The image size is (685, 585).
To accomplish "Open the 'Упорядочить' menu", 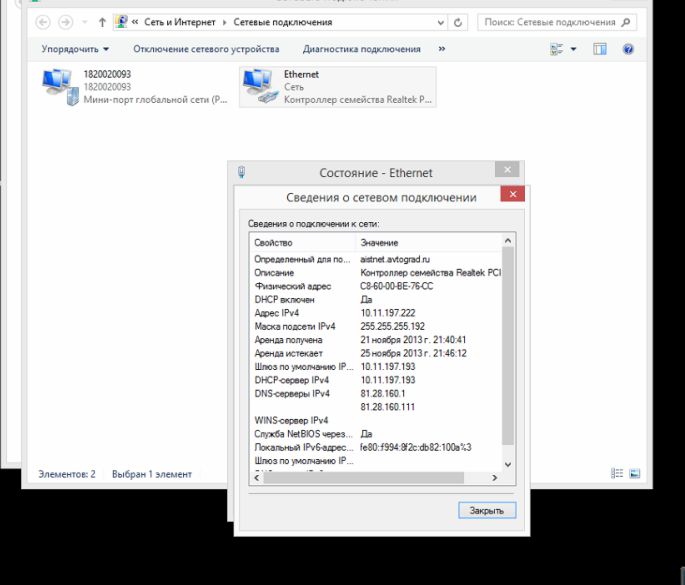I will [x=75, y=49].
